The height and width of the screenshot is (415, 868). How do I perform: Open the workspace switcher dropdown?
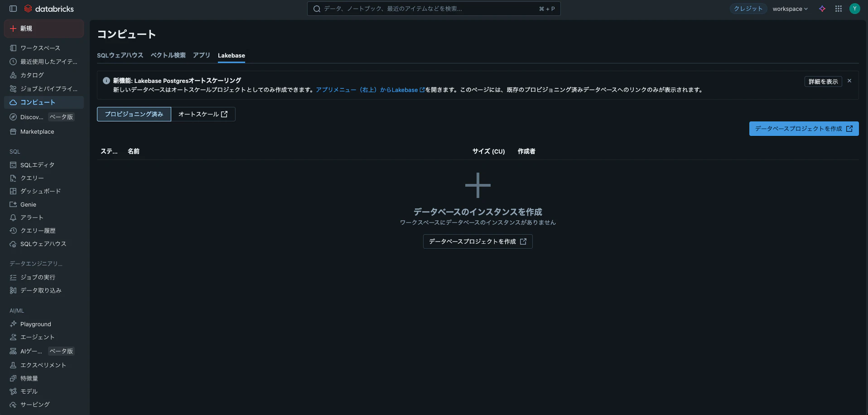tap(790, 9)
